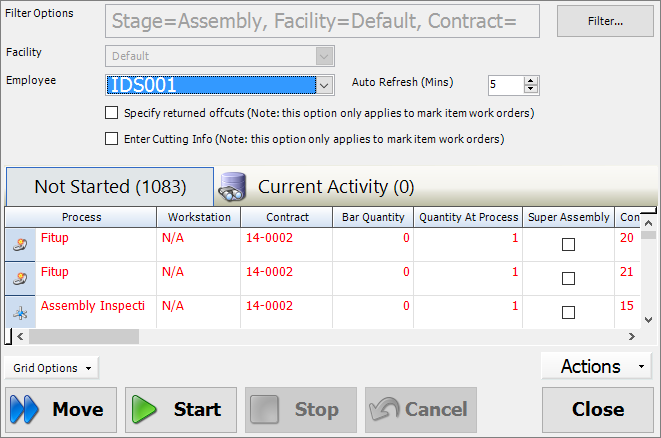The width and height of the screenshot is (661, 438).
Task: Expand the Grid Options dropdown
Action: [x=51, y=368]
